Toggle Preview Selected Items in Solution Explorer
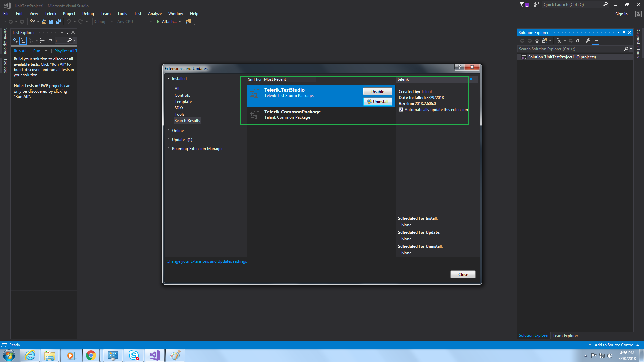The image size is (644, 362). click(x=595, y=41)
